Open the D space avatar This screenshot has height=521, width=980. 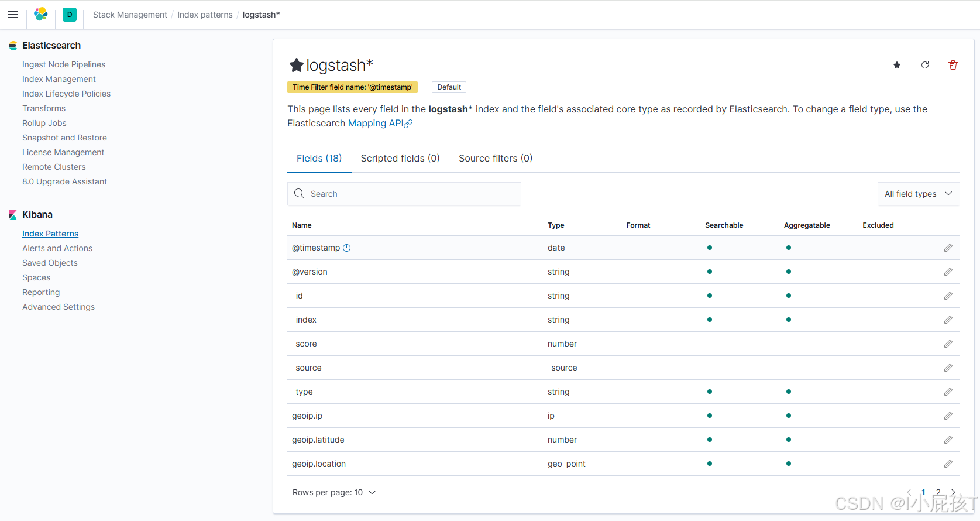click(x=70, y=15)
